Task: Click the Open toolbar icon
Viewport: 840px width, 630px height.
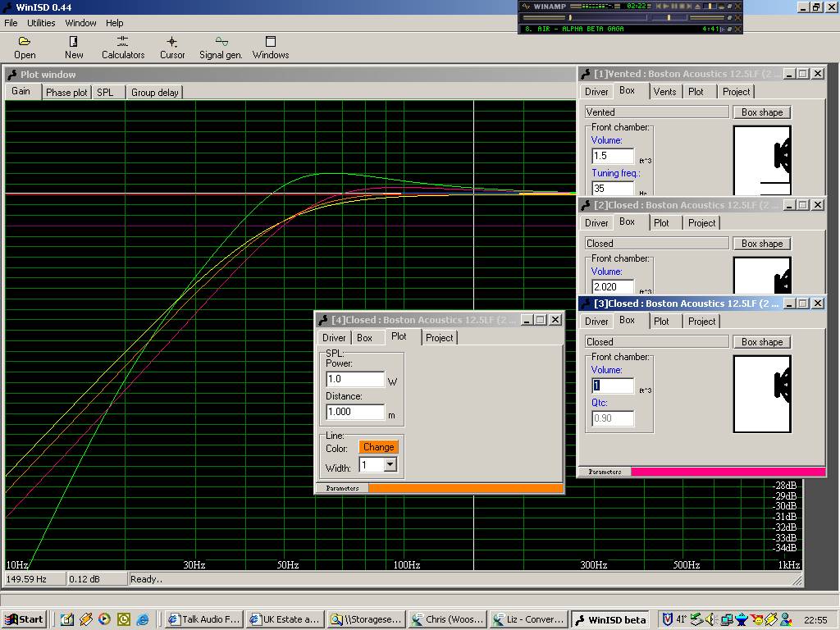Action: pyautogui.click(x=25, y=47)
